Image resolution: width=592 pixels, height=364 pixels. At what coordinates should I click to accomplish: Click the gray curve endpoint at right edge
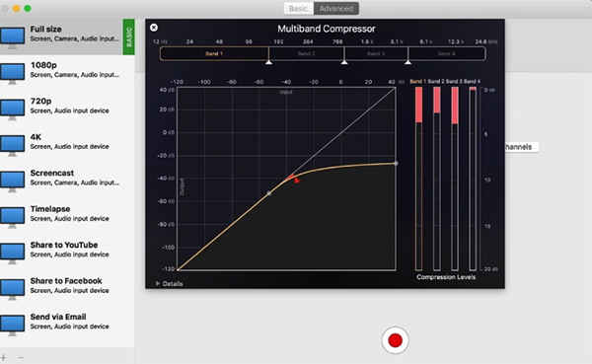point(396,163)
